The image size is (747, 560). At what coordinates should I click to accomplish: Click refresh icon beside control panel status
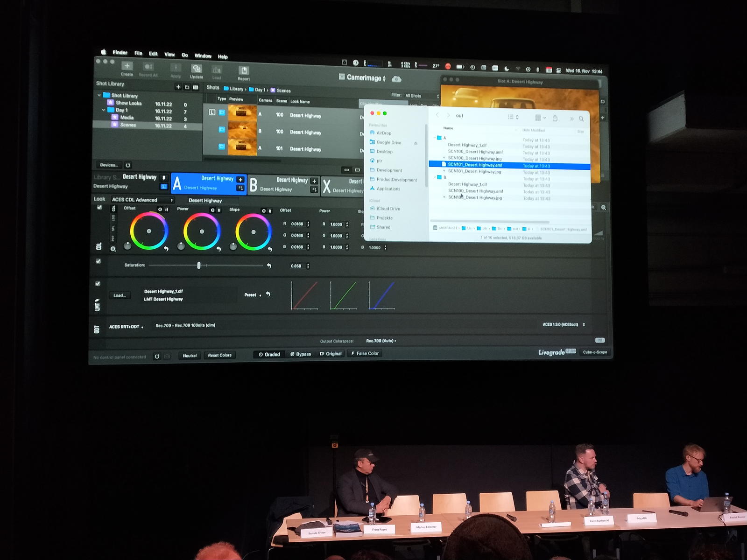tap(157, 357)
